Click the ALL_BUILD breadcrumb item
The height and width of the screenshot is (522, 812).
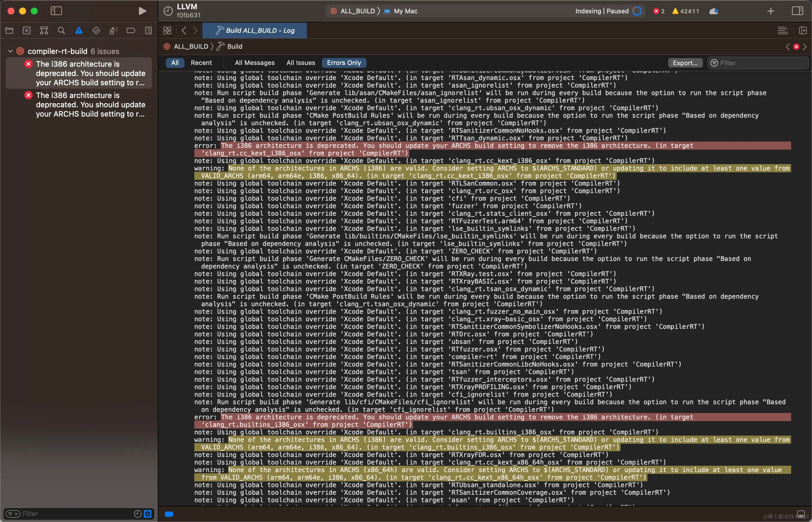[x=186, y=46]
